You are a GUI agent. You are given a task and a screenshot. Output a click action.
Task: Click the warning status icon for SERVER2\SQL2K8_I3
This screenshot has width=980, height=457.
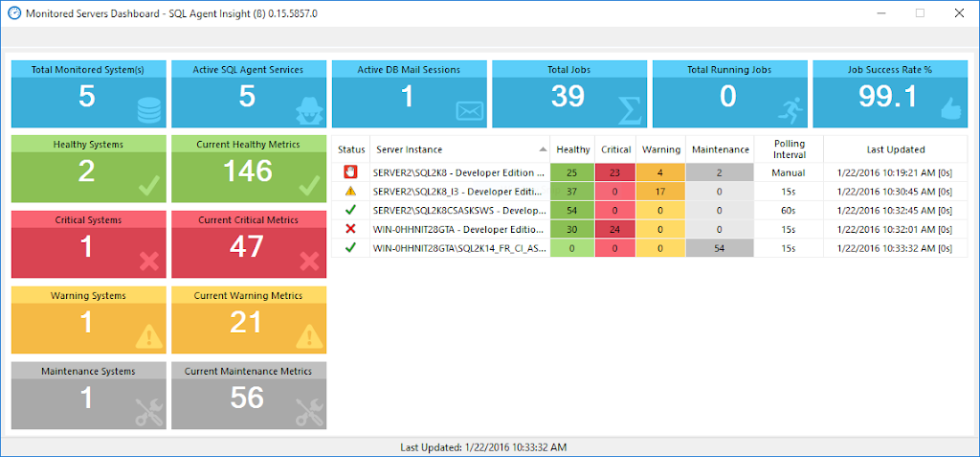(x=350, y=192)
